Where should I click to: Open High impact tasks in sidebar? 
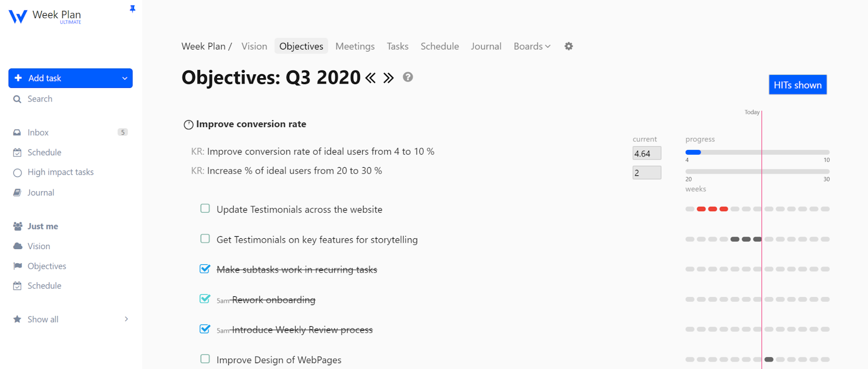60,172
